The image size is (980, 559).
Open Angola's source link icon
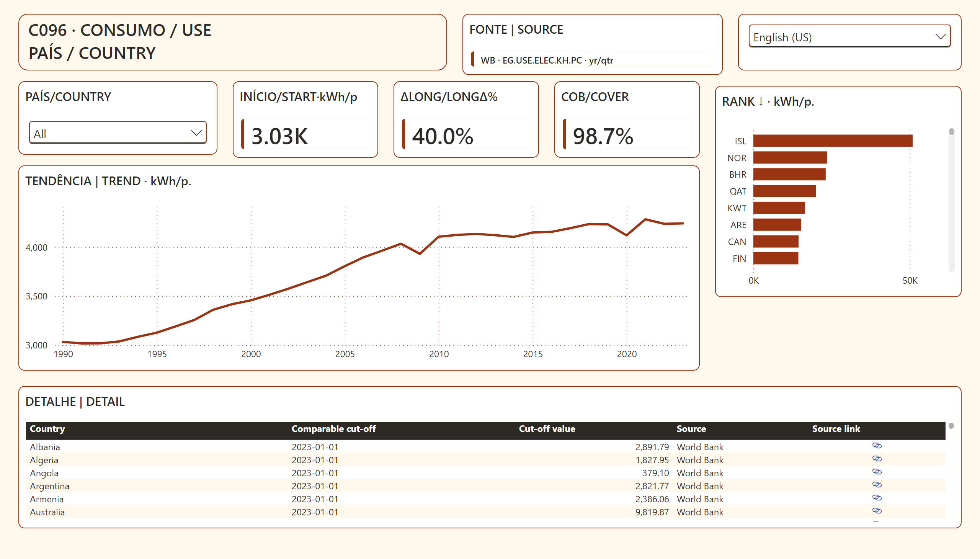coord(877,472)
